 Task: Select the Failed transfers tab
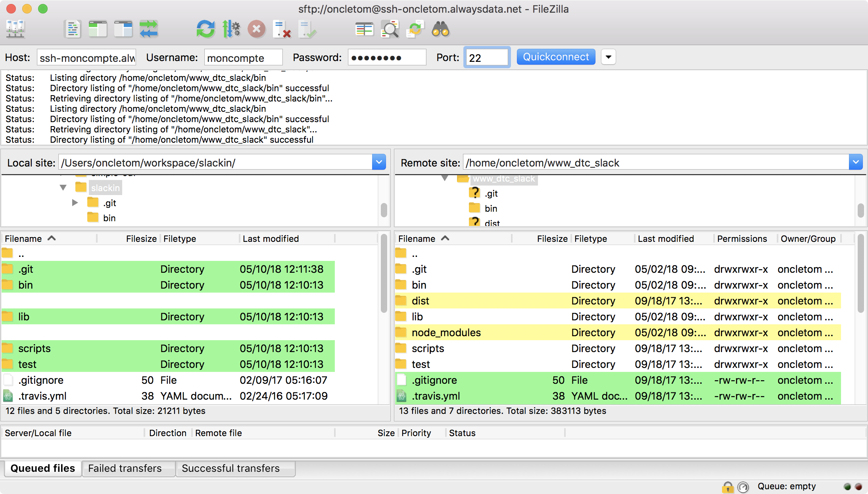pos(125,468)
